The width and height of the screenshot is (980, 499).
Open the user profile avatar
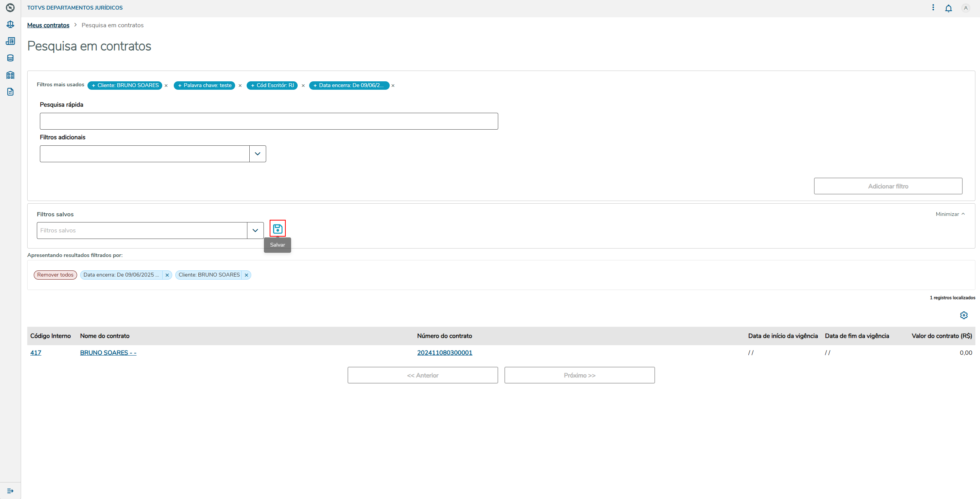click(x=965, y=8)
